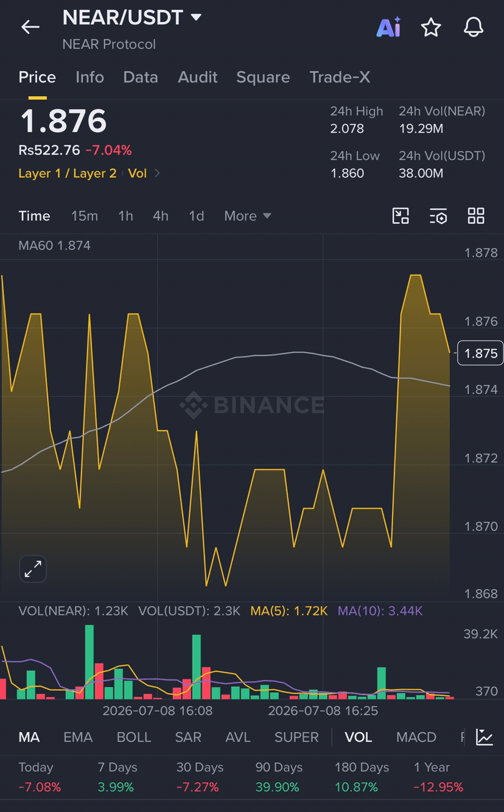Tap the 1.875 current price label
Screen dimensions: 504x812
[x=480, y=353]
